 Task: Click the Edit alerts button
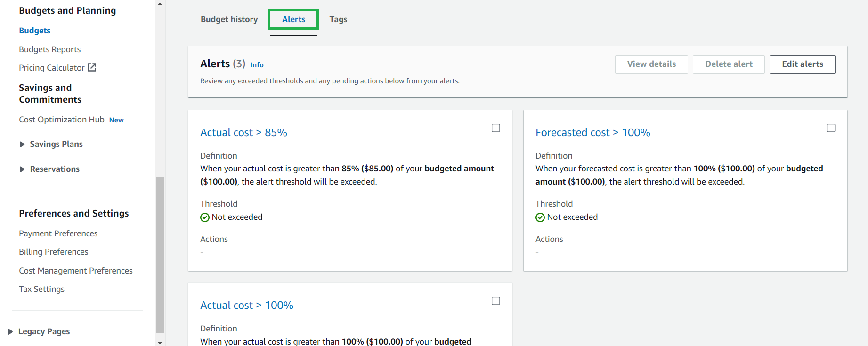(803, 64)
